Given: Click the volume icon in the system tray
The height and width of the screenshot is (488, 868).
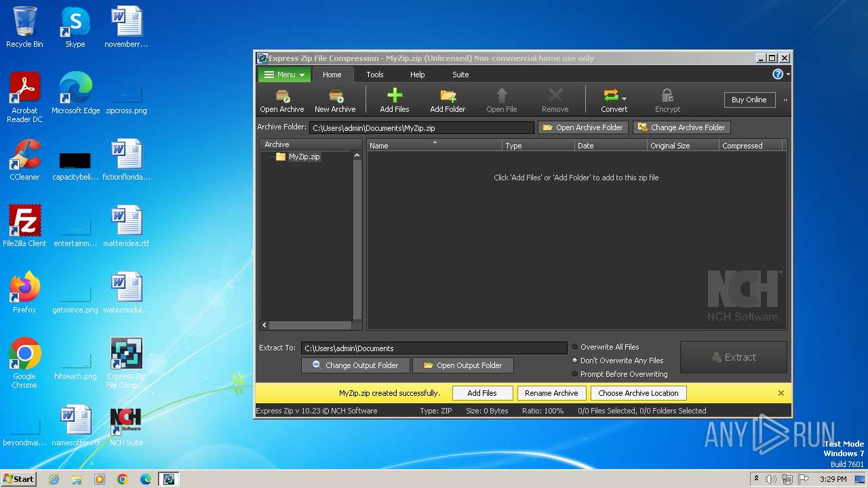Looking at the screenshot, I should 771,479.
